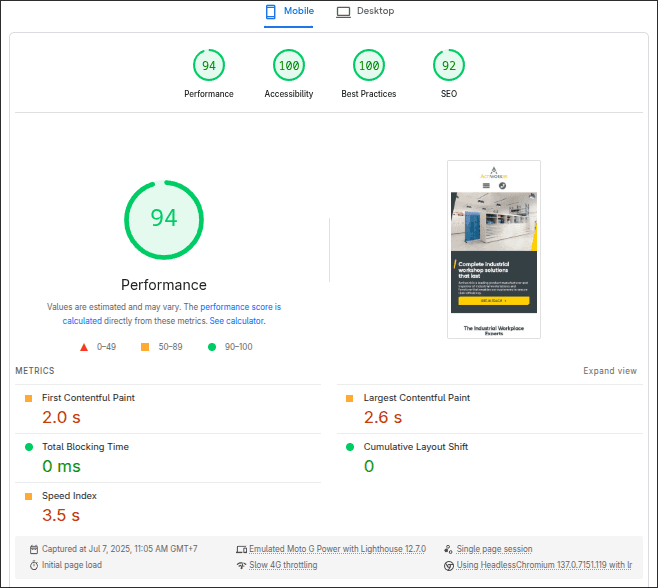Click the session icon beside Single page session
Screen dimensions: 658x588
[448, 549]
